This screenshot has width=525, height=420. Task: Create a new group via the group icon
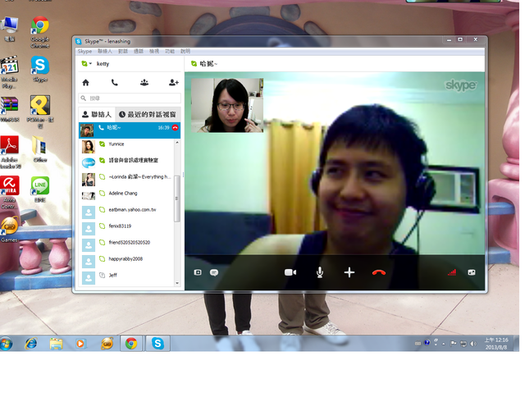coord(144,82)
